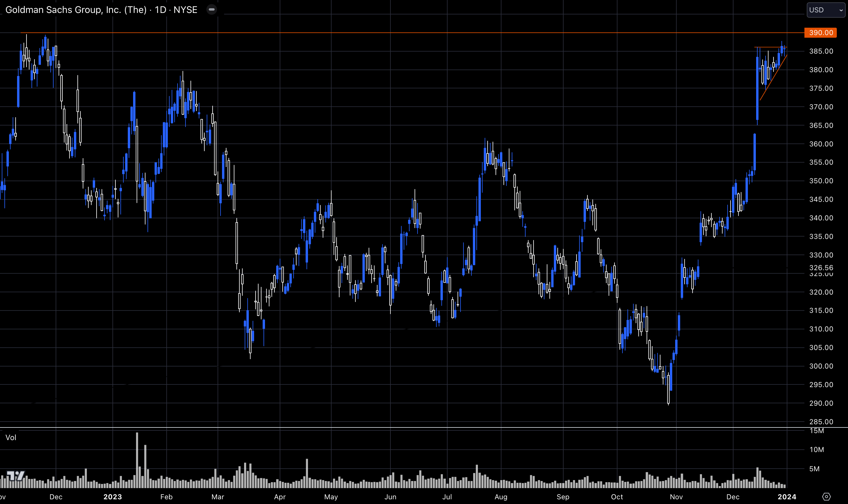Select the rising orange trendline in late December

point(773,77)
